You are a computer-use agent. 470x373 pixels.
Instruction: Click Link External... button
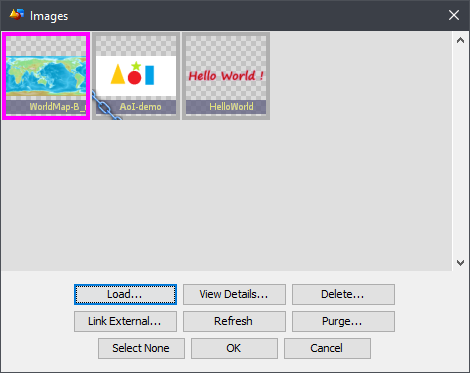coord(125,321)
